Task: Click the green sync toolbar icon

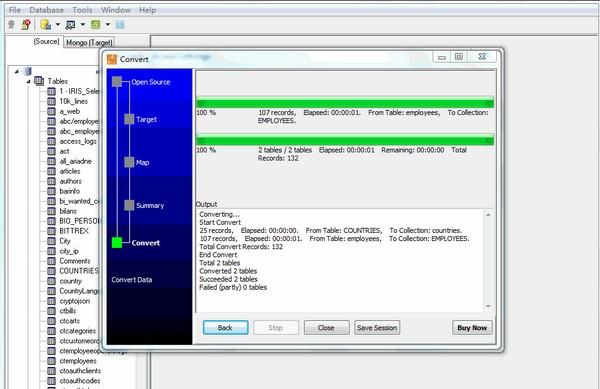Action: click(x=95, y=25)
